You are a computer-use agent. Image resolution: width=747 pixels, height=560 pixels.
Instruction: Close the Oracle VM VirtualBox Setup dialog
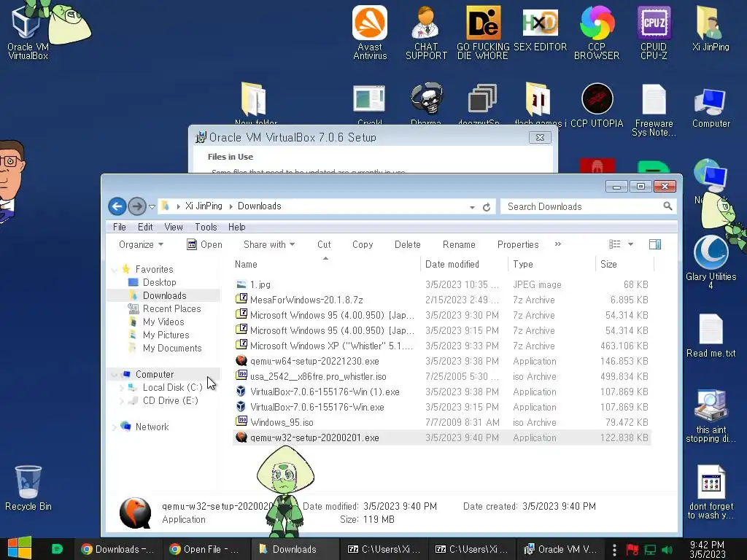pyautogui.click(x=540, y=137)
